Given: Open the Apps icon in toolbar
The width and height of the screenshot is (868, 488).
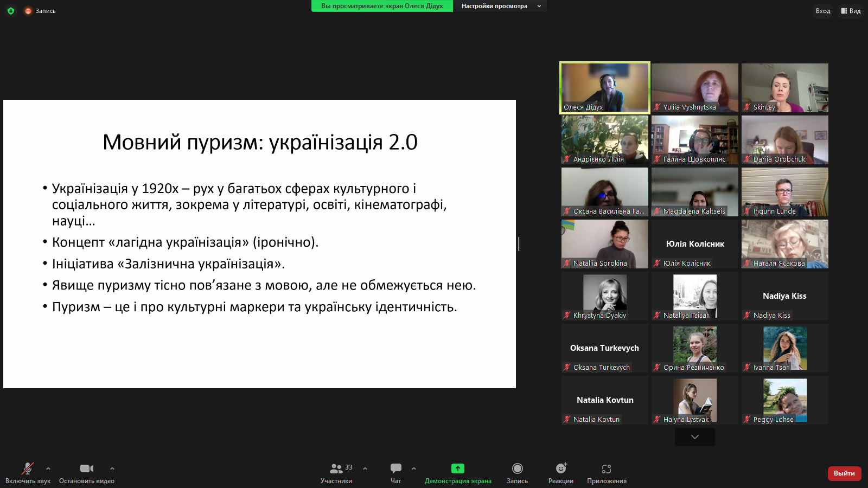Looking at the screenshot, I should pos(607,469).
